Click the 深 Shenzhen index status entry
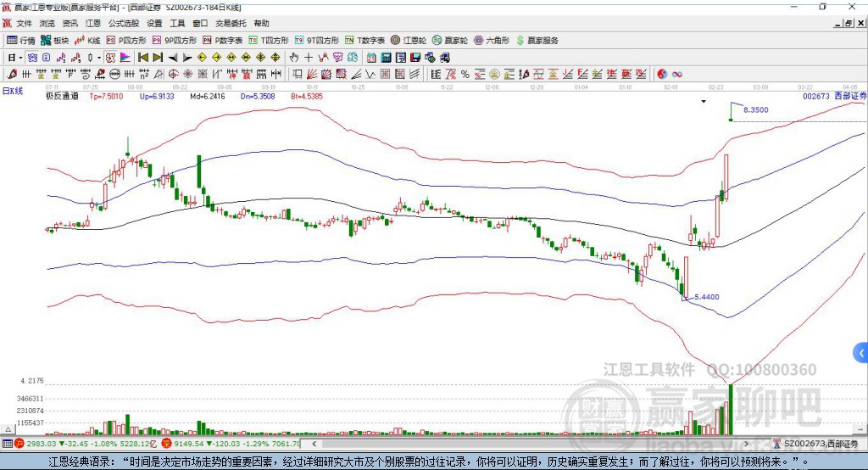The height and width of the screenshot is (470, 868). click(x=231, y=444)
